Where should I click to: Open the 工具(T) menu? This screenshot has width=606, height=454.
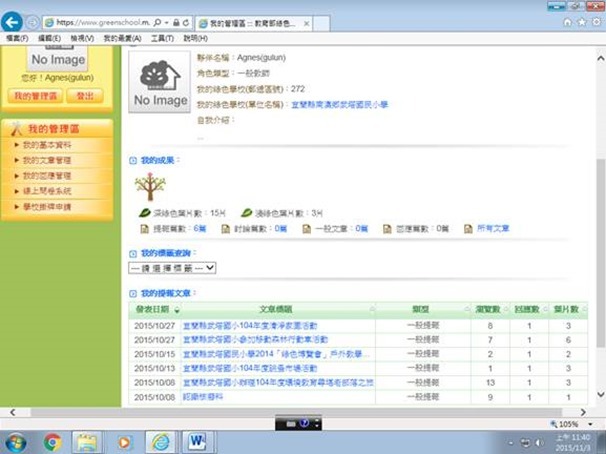point(162,38)
